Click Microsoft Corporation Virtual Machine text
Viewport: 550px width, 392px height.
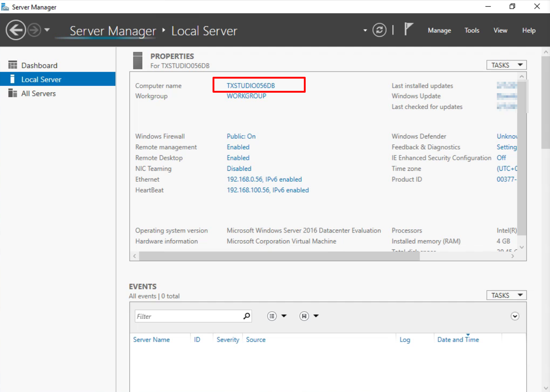[x=282, y=241]
